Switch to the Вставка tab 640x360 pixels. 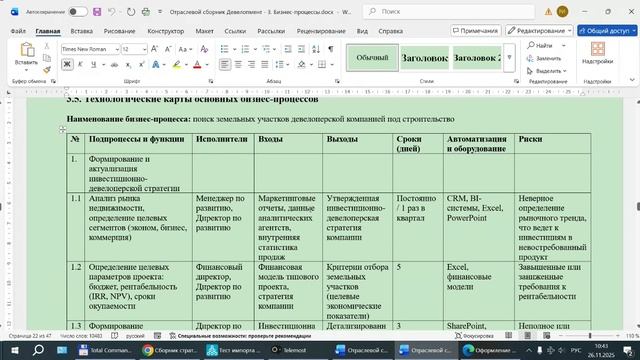point(82,31)
